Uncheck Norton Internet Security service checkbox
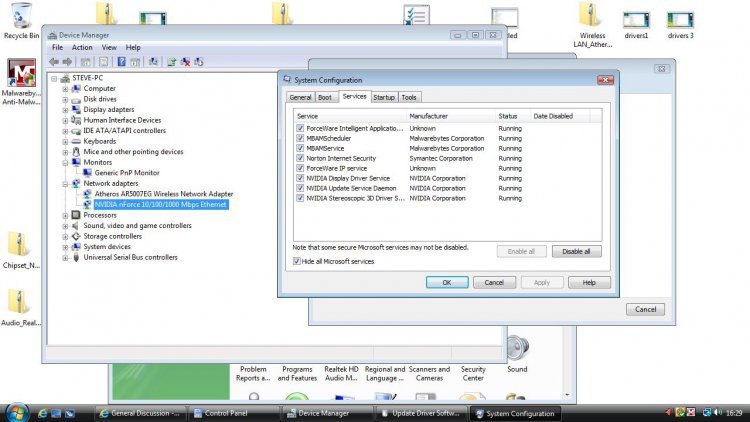The image size is (750, 422). pos(300,158)
